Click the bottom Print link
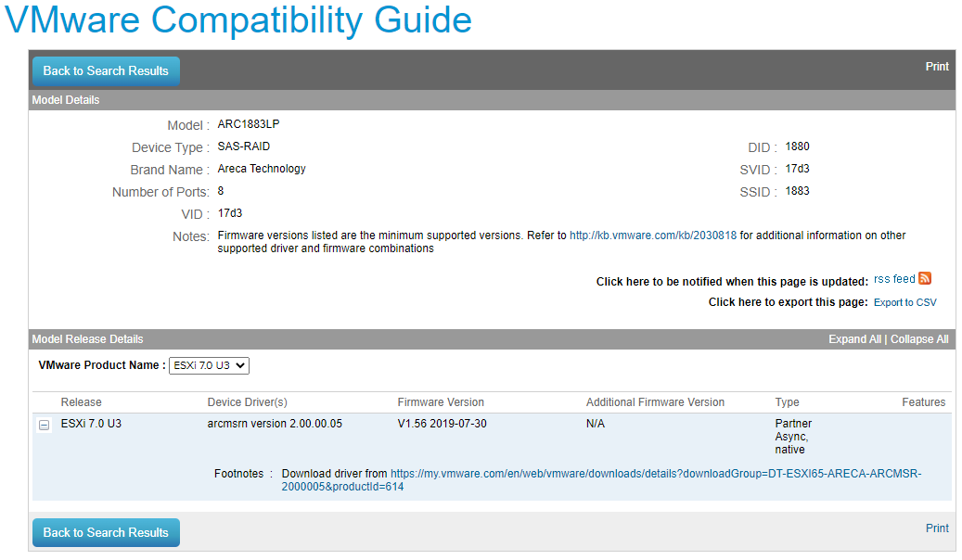The image size is (962, 560). coord(937,528)
